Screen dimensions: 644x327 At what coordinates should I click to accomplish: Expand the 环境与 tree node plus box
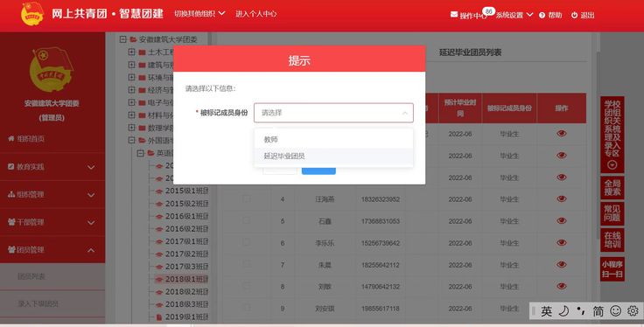click(x=131, y=77)
